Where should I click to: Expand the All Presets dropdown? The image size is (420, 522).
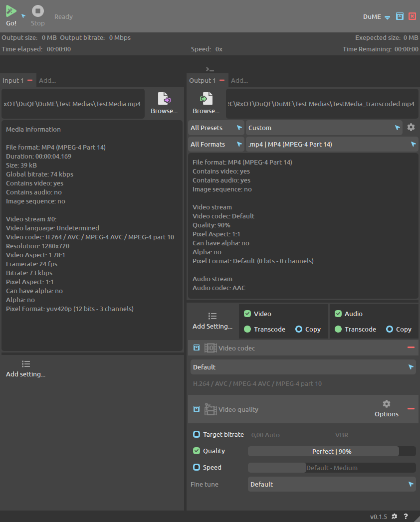(x=216, y=128)
